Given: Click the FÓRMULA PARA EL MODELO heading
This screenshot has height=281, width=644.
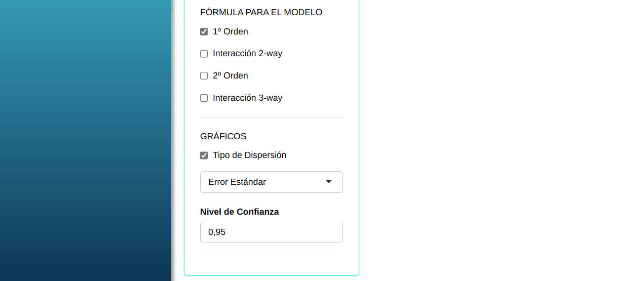Looking at the screenshot, I should [x=261, y=12].
